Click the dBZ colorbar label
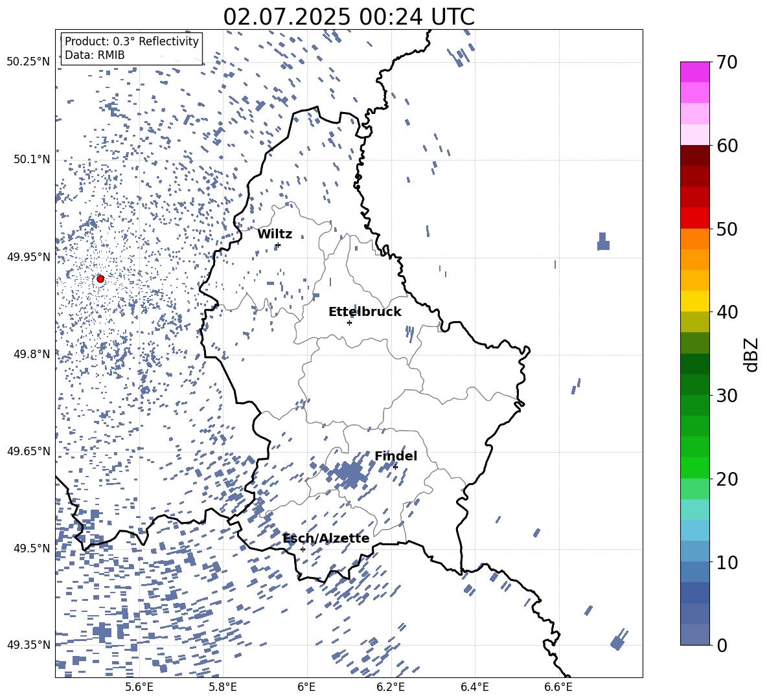Image resolution: width=767 pixels, height=700 pixels. [751, 354]
